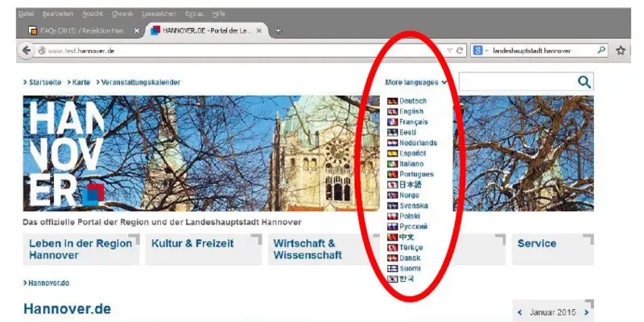
Task: Click the Dutch flag beside Nederlands
Action: coord(393,143)
